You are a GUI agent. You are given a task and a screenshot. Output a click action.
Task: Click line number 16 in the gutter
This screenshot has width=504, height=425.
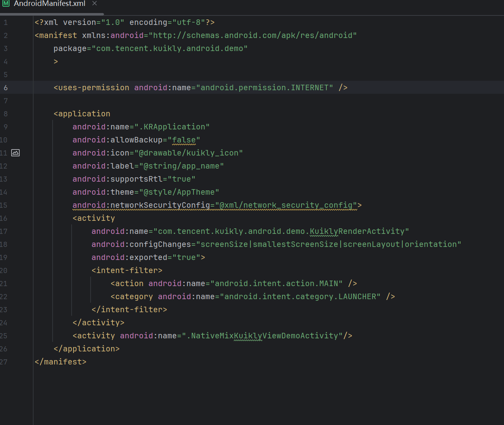point(4,218)
